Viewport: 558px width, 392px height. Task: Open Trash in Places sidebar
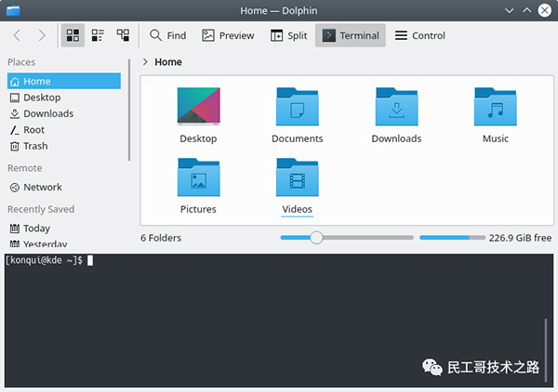[64, 146]
